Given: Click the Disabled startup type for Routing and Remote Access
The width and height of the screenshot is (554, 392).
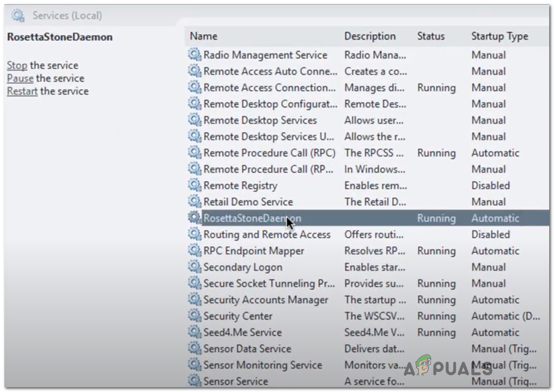Looking at the screenshot, I should pos(490,235).
